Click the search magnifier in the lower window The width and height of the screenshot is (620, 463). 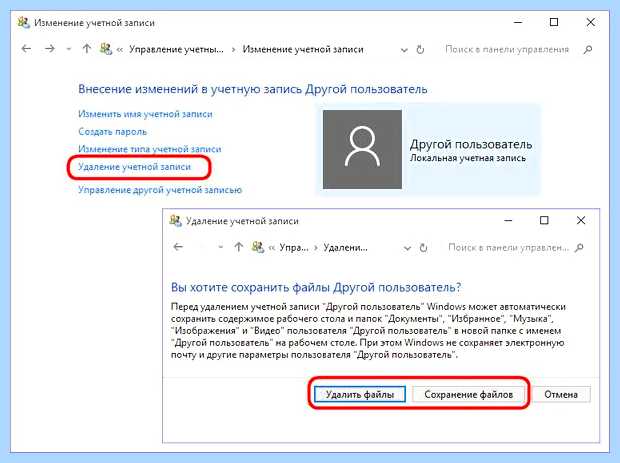[x=579, y=248]
